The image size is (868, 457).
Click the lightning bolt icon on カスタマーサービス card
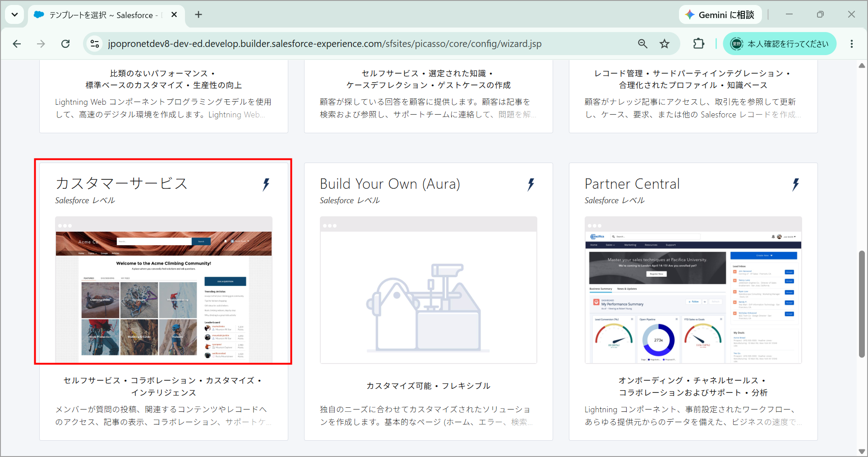click(266, 184)
